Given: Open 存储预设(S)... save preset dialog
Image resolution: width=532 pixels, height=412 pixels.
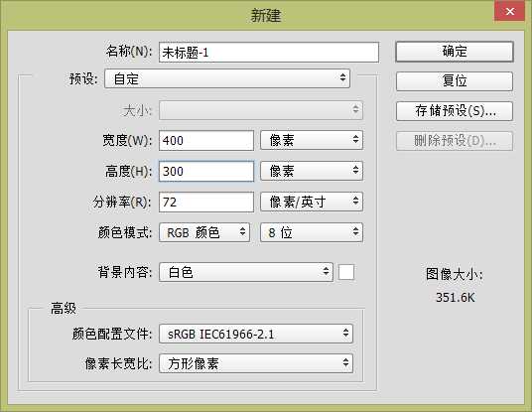Looking at the screenshot, I should click(455, 111).
